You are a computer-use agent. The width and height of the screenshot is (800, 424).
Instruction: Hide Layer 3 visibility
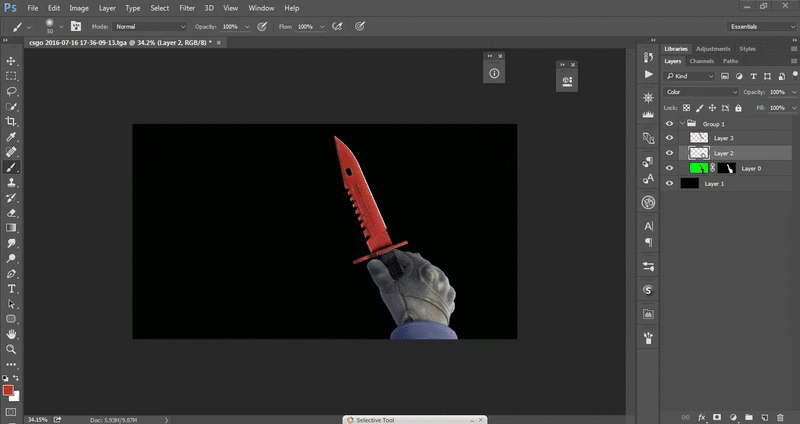coord(669,138)
